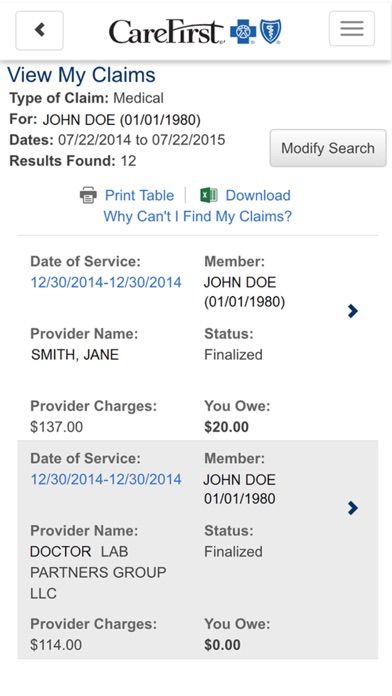Click the CareFirst logo
The height and width of the screenshot is (696, 392).
tap(167, 32)
